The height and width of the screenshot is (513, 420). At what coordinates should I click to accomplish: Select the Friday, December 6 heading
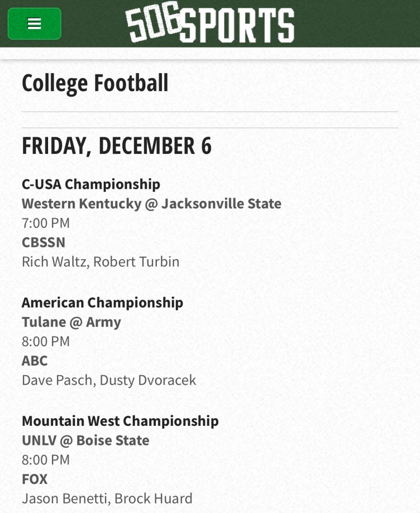[x=116, y=146]
